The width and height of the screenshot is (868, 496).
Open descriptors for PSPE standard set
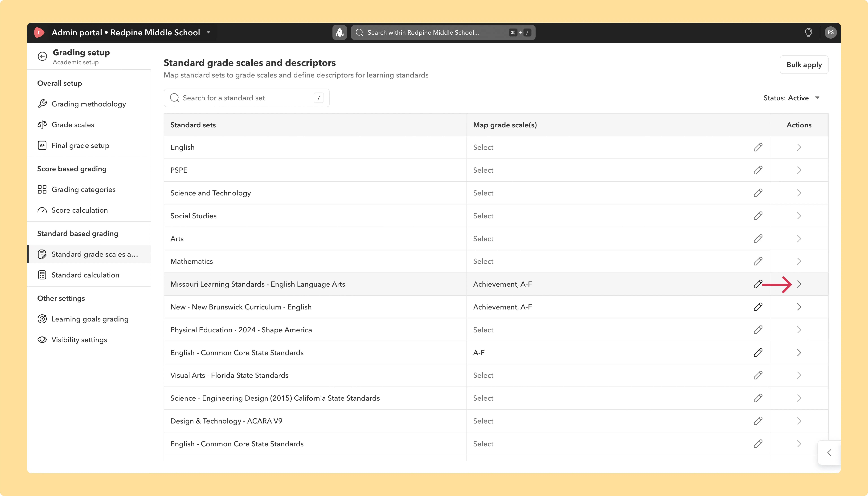pyautogui.click(x=799, y=170)
